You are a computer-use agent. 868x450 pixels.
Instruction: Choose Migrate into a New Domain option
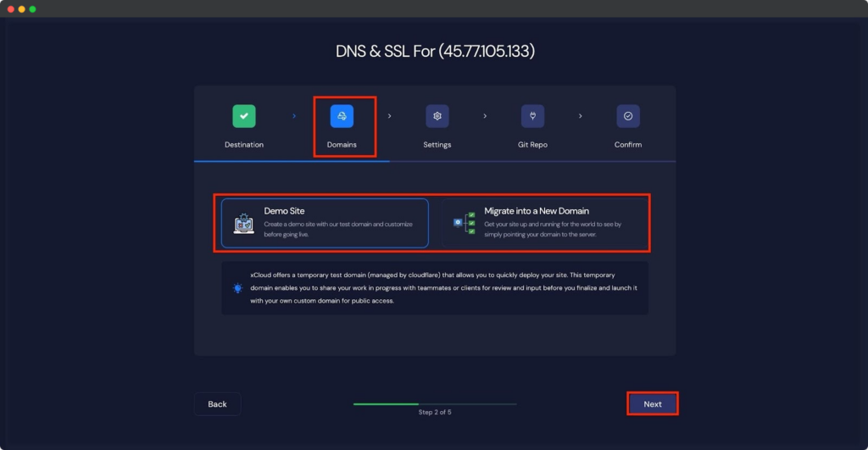[x=545, y=223]
